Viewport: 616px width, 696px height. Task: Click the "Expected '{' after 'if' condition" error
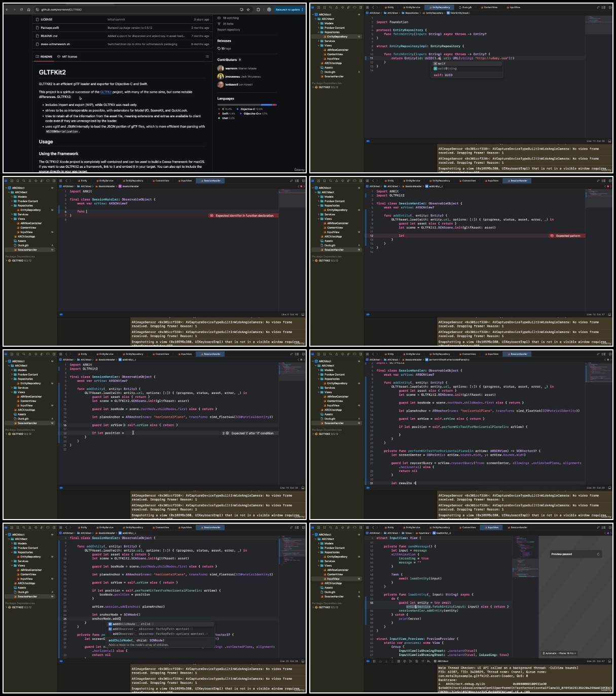click(248, 433)
